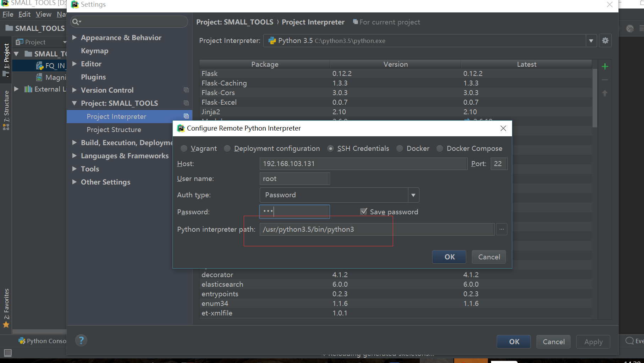Click Cancel in the remote interpreter dialog
Image resolution: width=644 pixels, height=363 pixels.
(x=489, y=257)
